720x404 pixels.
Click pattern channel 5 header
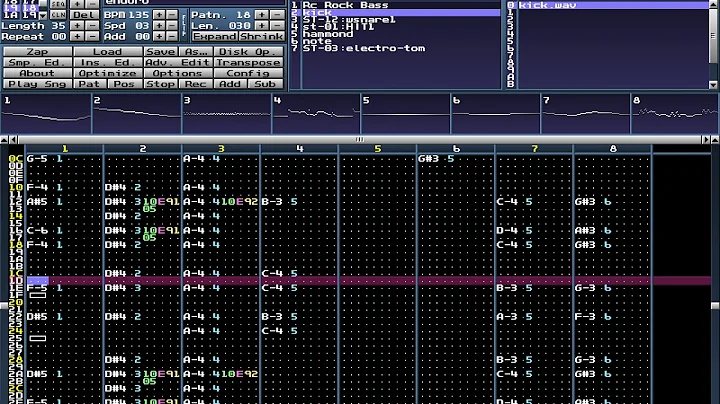(377, 149)
